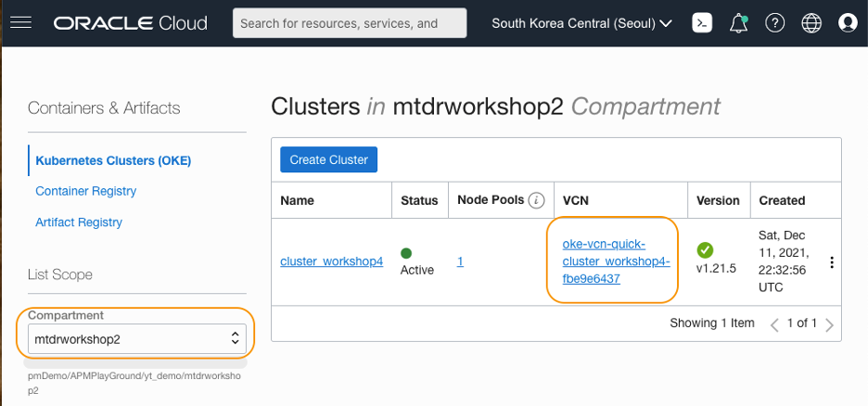Open Container Registry in sidebar
The width and height of the screenshot is (868, 406).
click(86, 191)
